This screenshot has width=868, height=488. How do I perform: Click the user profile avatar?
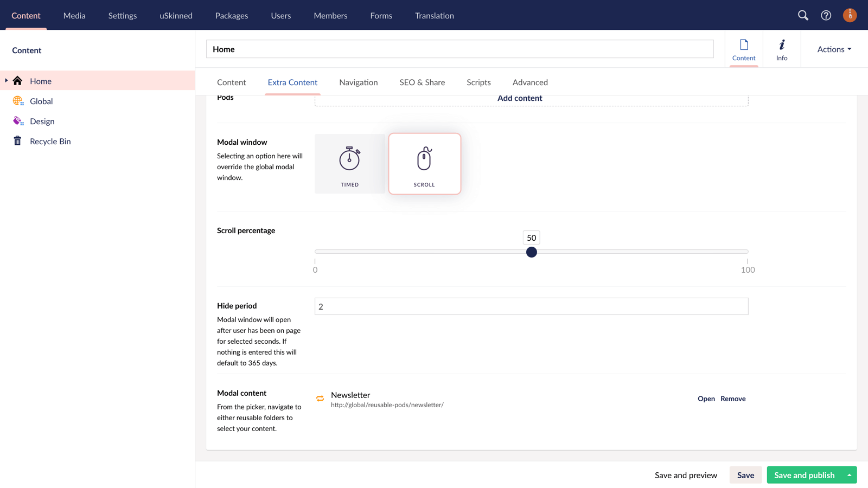pyautogui.click(x=850, y=15)
